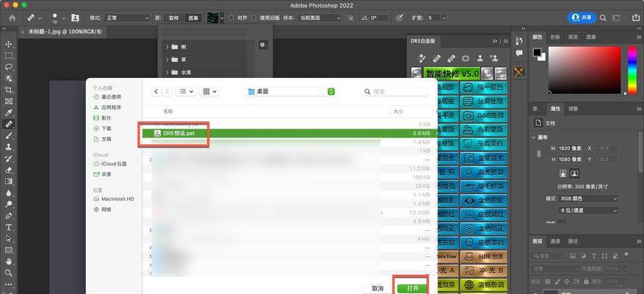Switch to the 通道 channels tab

coord(555,241)
